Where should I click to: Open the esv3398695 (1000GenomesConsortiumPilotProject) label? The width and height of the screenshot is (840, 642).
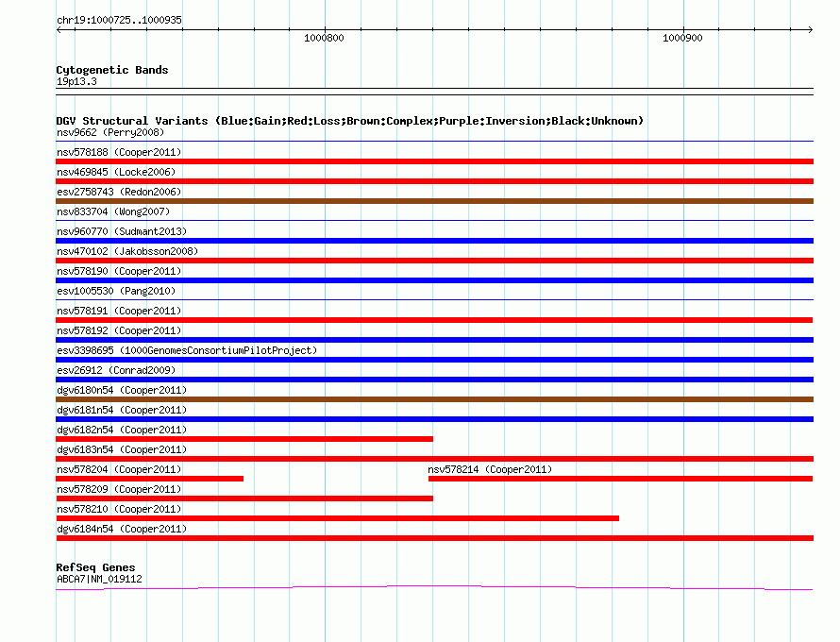tap(187, 350)
